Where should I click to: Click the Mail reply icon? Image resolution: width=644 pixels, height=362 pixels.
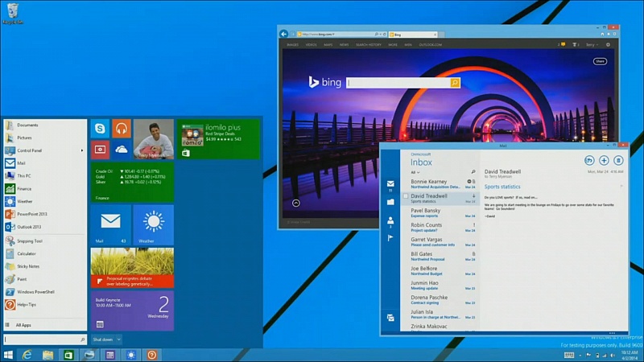589,161
